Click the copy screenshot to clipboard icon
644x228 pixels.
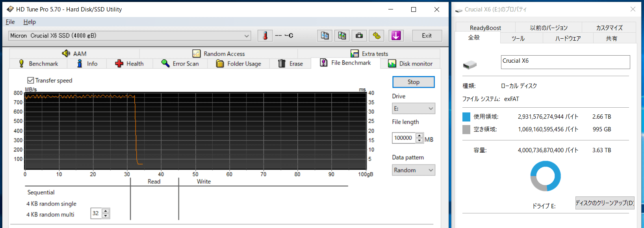[342, 36]
